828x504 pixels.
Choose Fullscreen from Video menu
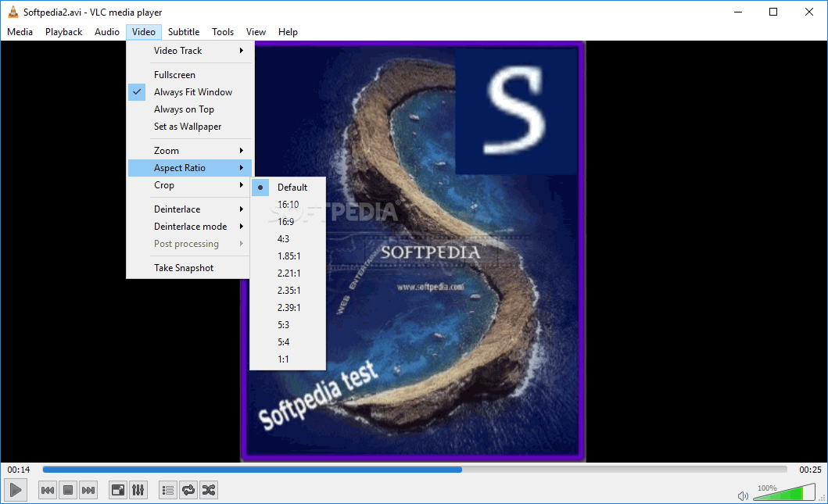(x=189, y=75)
